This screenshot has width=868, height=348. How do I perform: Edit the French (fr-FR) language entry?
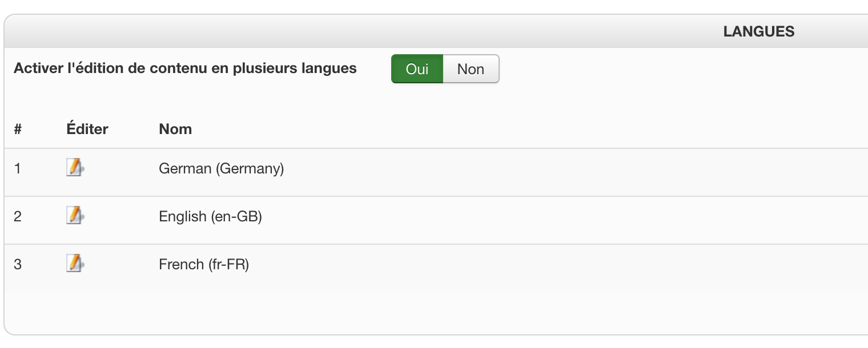pyautogui.click(x=75, y=264)
